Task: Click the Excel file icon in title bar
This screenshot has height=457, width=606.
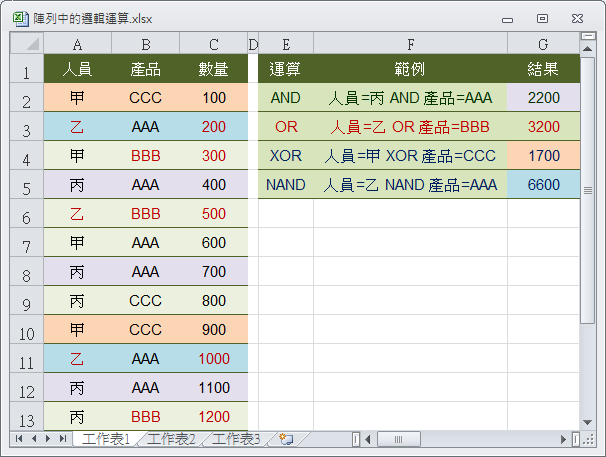Action: (x=20, y=19)
